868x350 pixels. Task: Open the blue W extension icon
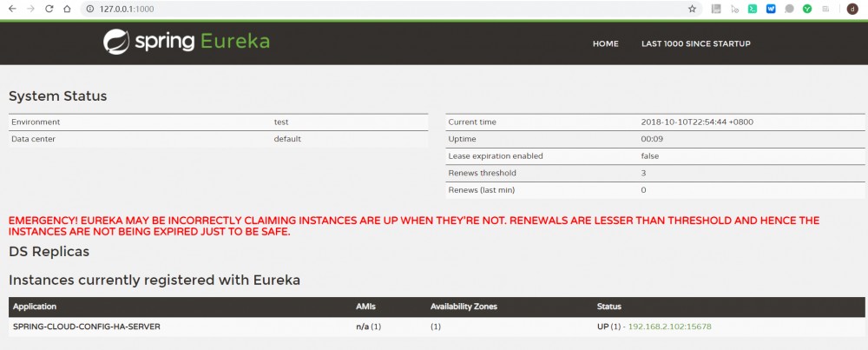771,9
